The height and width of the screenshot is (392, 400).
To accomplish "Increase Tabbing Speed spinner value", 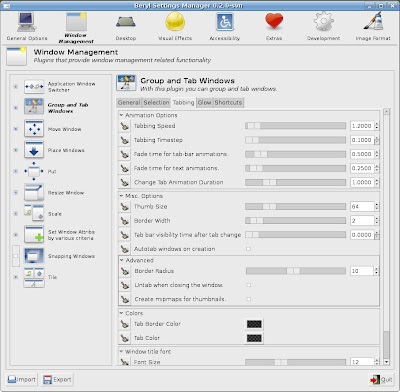I will click(377, 124).
